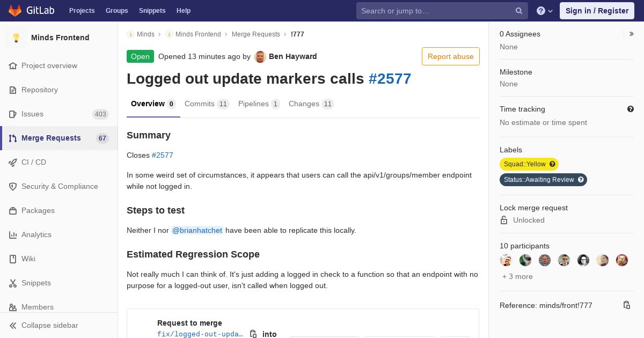
Task: Copy the source branch name icon
Action: 253,334
